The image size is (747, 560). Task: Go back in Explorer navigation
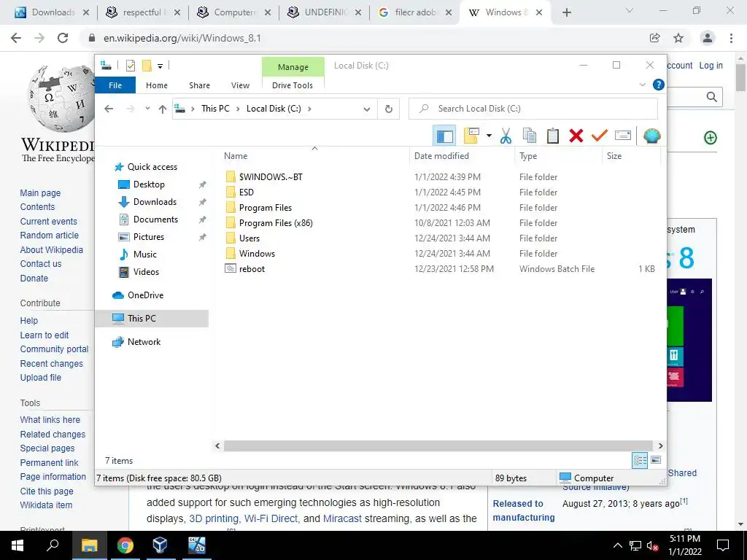(109, 109)
